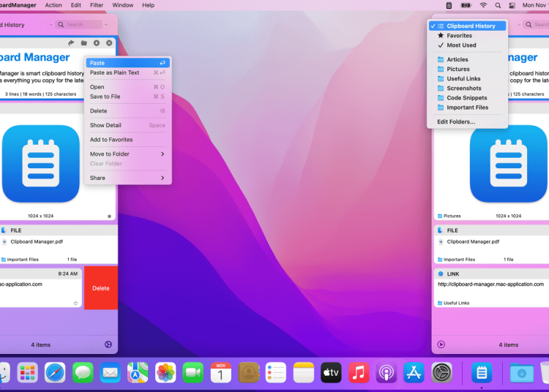Open Safari from the Dock
The image size is (549, 392).
[55, 372]
